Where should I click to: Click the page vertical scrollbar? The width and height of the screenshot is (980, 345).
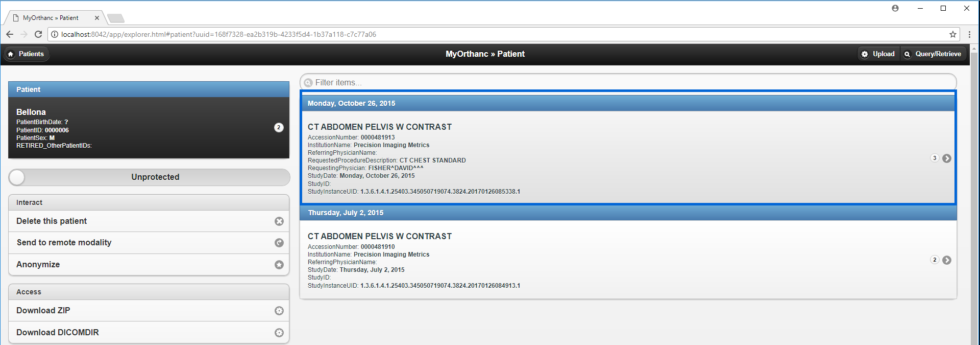click(x=974, y=194)
